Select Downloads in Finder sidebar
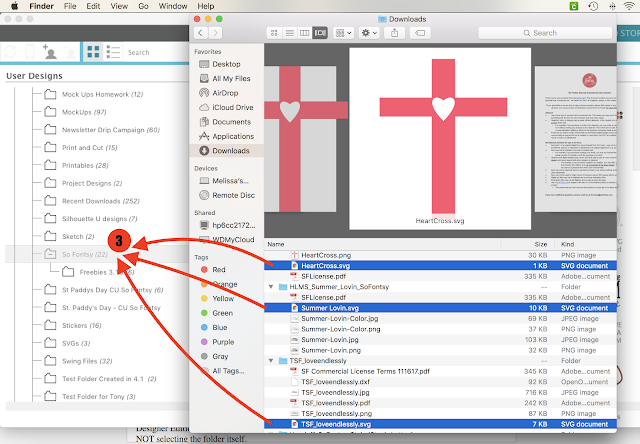The image size is (640, 444). 227,151
